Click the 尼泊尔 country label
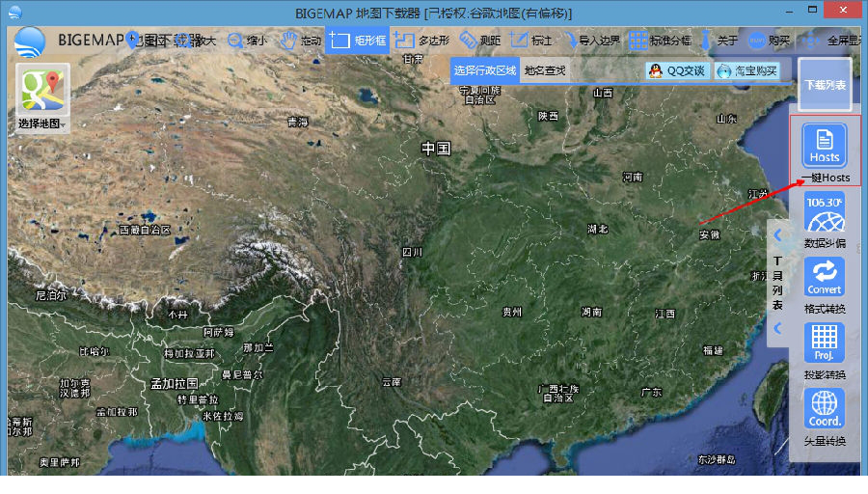868x494 pixels. [x=51, y=296]
